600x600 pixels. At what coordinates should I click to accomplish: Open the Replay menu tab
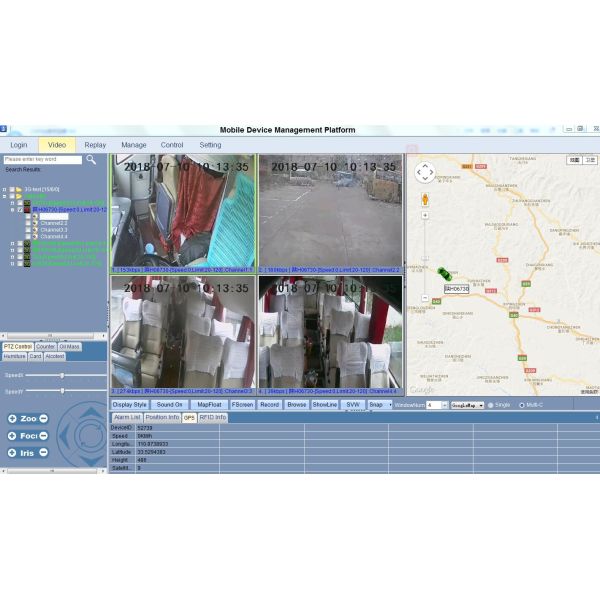click(x=95, y=145)
